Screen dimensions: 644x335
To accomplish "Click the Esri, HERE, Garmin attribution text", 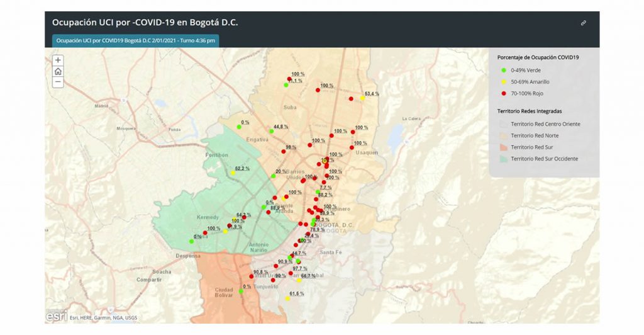I will [x=103, y=317].
